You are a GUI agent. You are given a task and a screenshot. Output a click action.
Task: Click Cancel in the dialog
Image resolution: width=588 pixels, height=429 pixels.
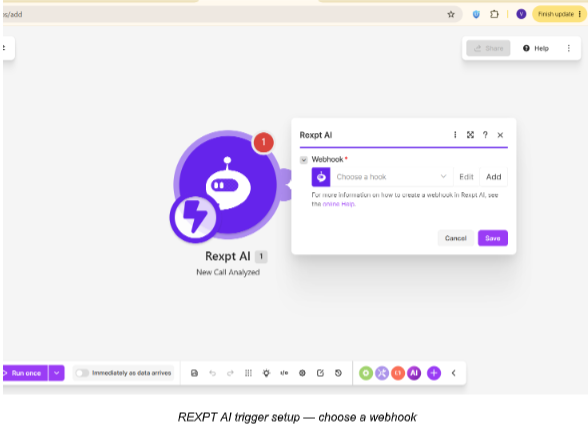tap(456, 238)
